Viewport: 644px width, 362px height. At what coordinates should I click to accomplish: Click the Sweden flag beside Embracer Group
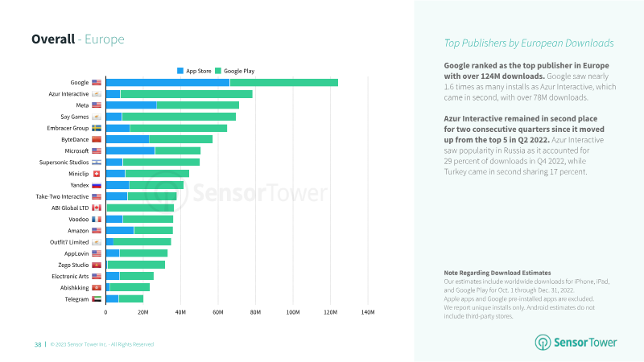97,128
